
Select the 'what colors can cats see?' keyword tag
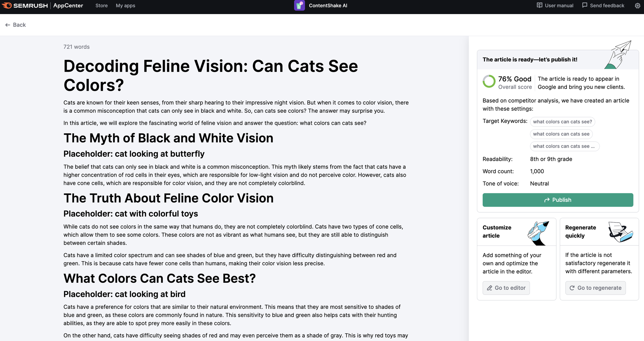pos(562,122)
